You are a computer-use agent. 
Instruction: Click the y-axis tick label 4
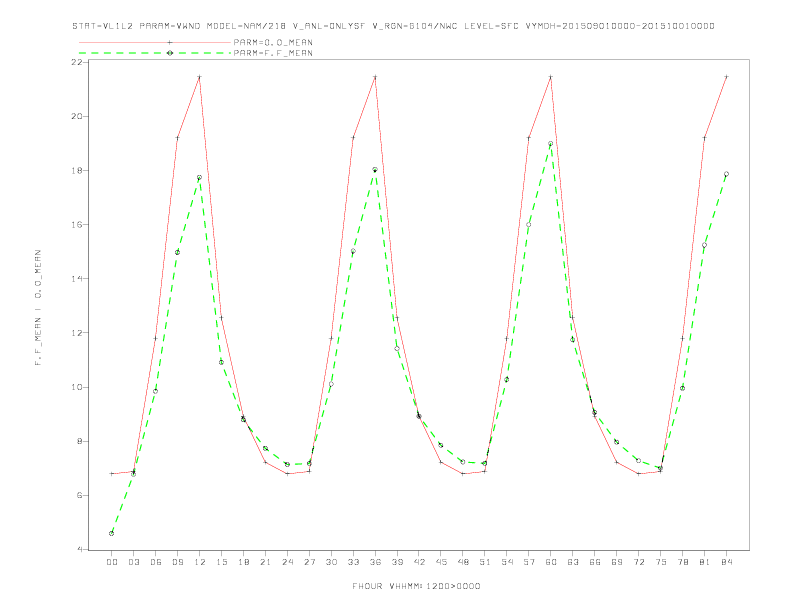[x=79, y=549]
